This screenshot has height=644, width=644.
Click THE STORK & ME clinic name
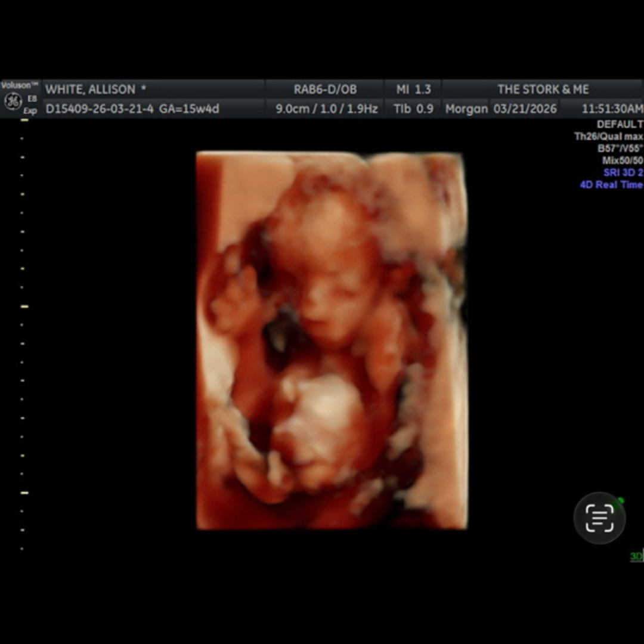[x=543, y=89]
